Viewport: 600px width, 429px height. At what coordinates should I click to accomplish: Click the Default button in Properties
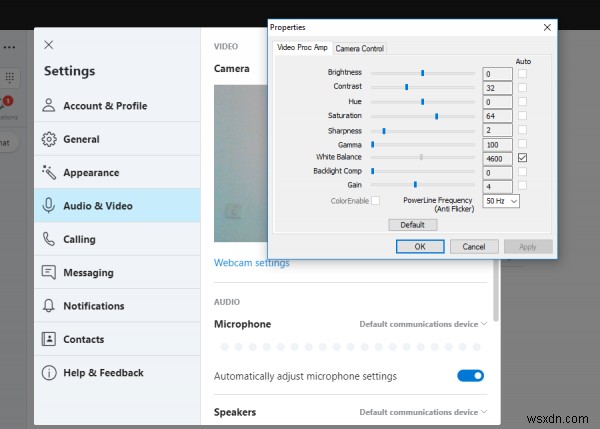pos(412,225)
